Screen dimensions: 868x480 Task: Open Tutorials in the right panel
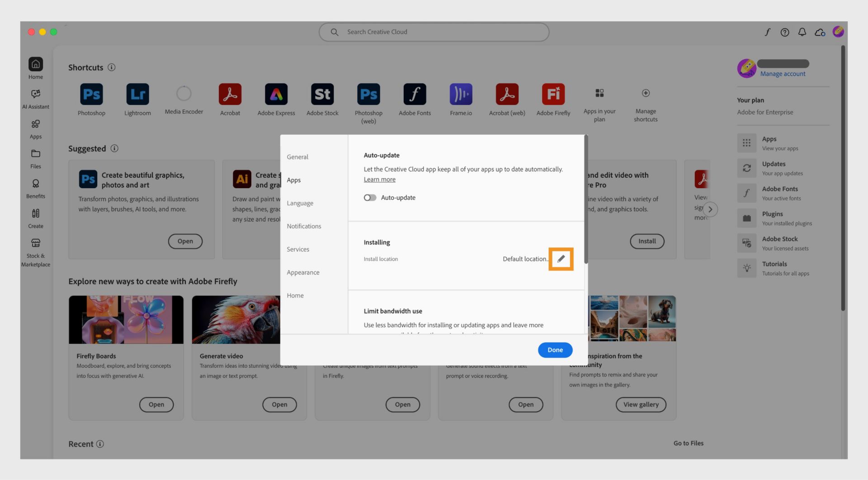click(x=783, y=268)
